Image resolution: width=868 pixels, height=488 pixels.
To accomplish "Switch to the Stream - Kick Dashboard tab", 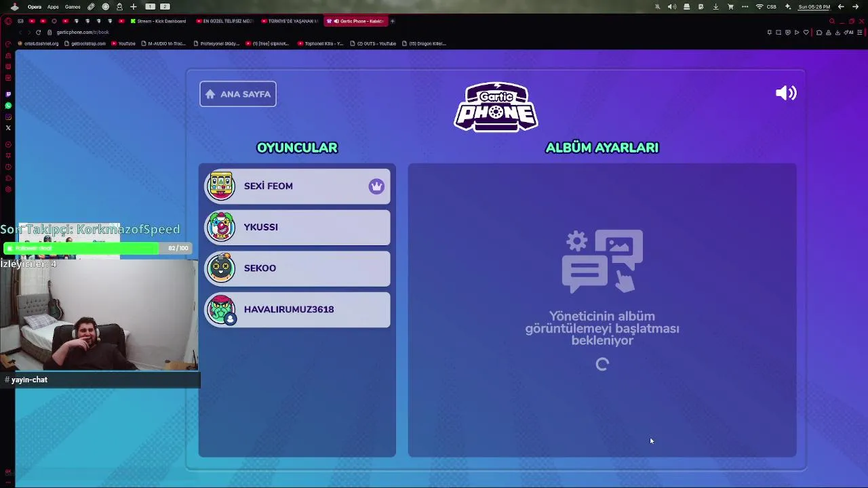I will pos(158,21).
